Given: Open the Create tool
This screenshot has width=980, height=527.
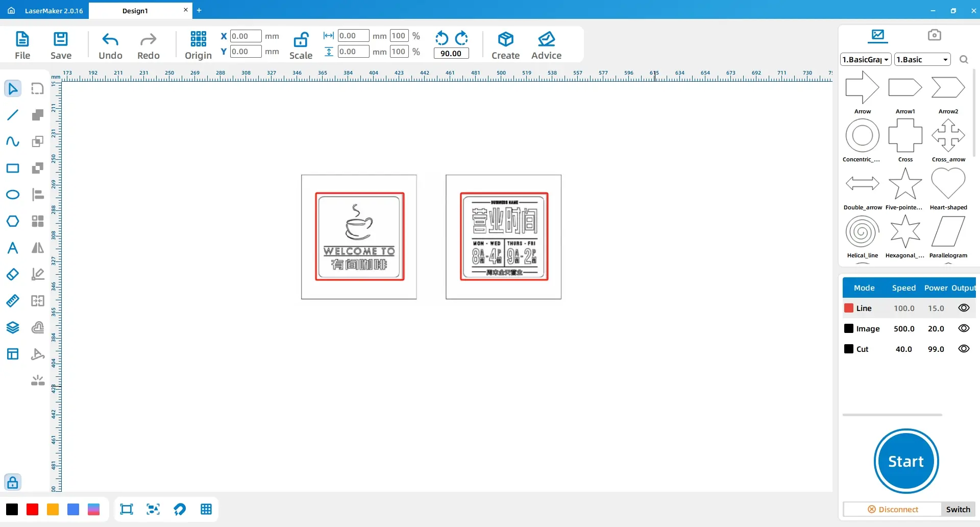Looking at the screenshot, I should tap(505, 46).
